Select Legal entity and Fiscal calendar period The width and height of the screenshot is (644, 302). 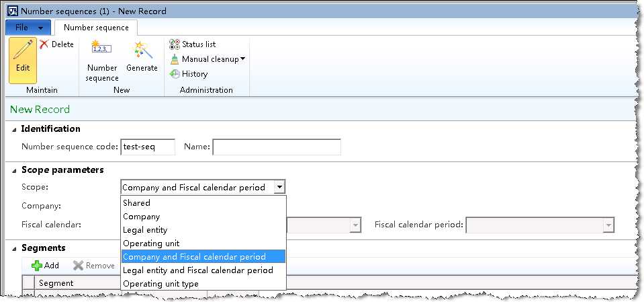[203, 270]
